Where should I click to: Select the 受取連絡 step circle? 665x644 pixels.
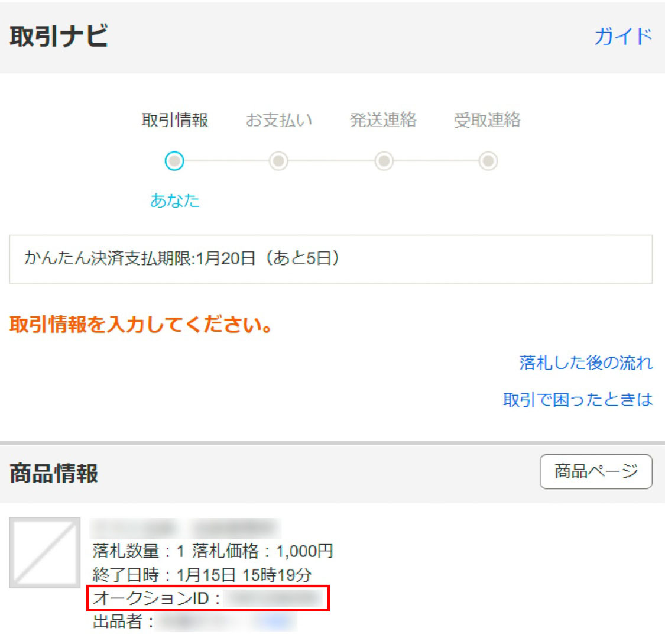(x=488, y=161)
